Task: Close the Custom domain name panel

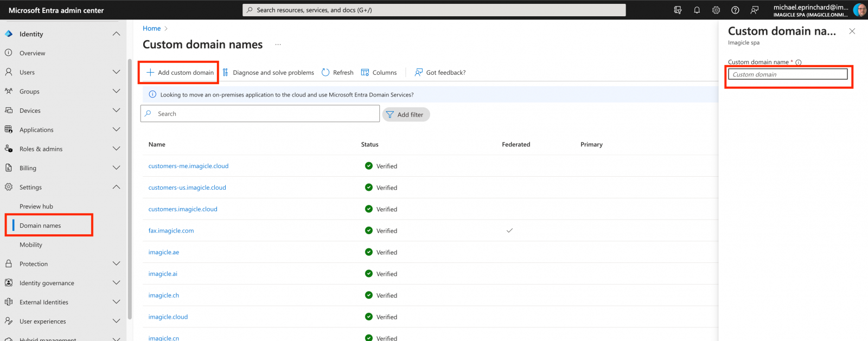Action: (852, 31)
